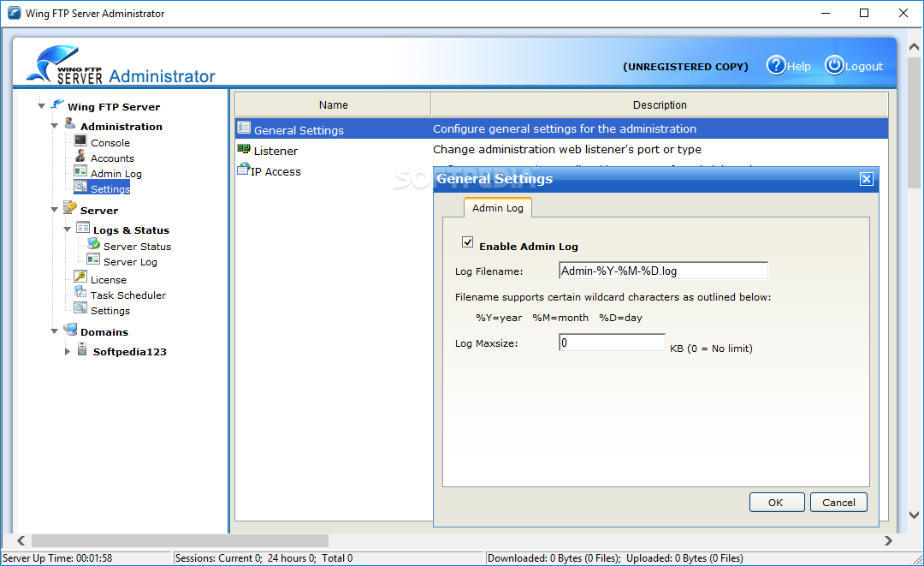This screenshot has width=924, height=566.
Task: Click the vertical scrollbar up arrow
Action: (x=914, y=46)
